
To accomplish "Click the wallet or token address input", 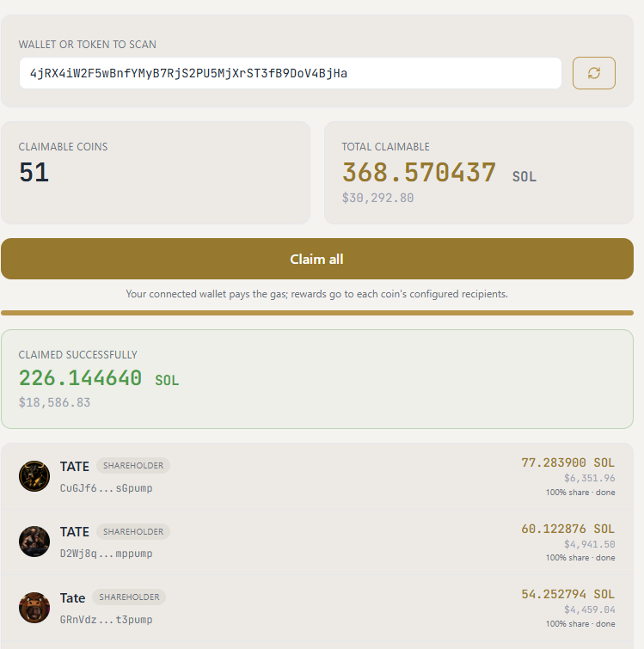I will click(291, 73).
